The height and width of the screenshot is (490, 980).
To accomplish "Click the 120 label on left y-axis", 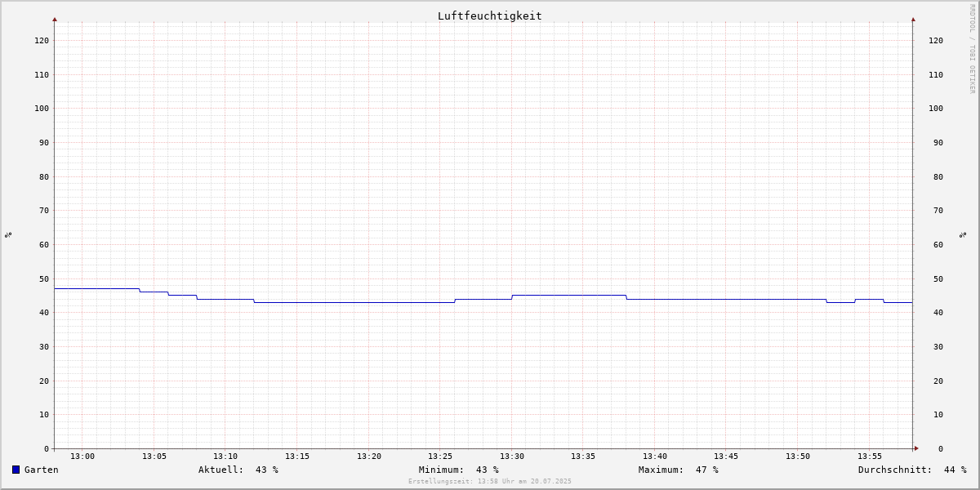I will 42,40.
